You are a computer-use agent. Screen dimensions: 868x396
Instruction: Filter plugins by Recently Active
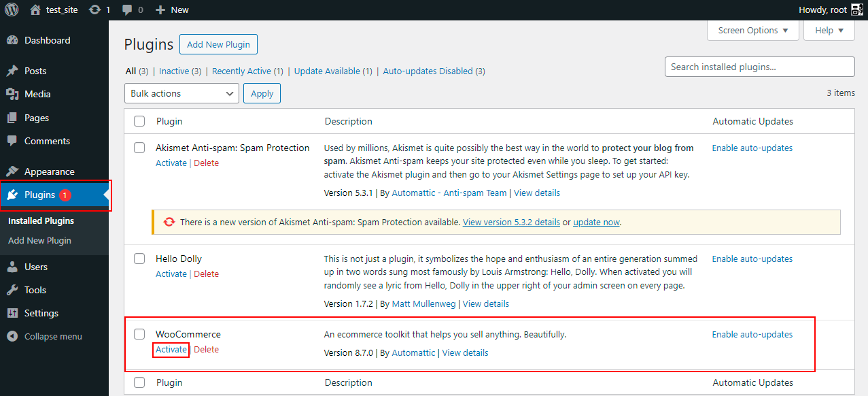pyautogui.click(x=247, y=71)
